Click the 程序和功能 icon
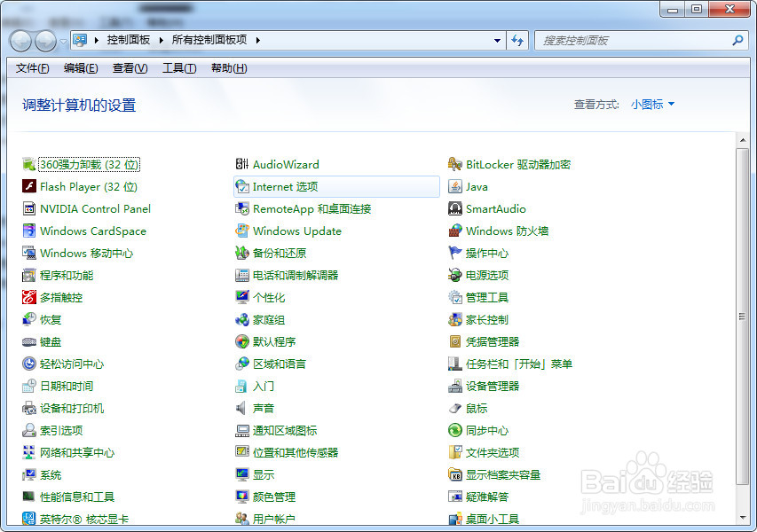Viewport: 757px width, 532px height. 29,276
